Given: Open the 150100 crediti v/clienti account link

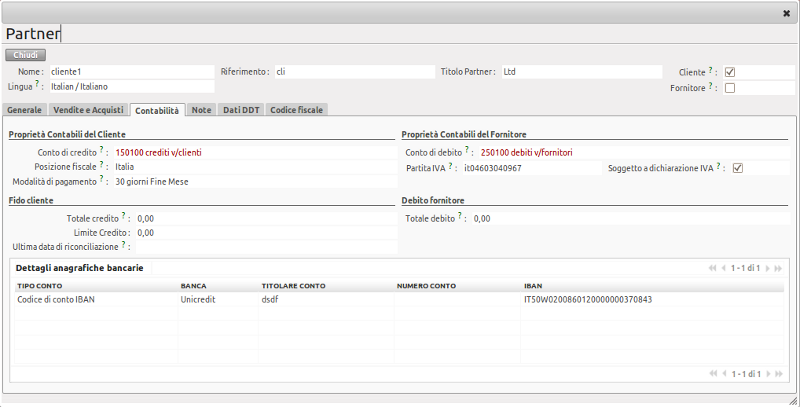Looking at the screenshot, I should (157, 152).
